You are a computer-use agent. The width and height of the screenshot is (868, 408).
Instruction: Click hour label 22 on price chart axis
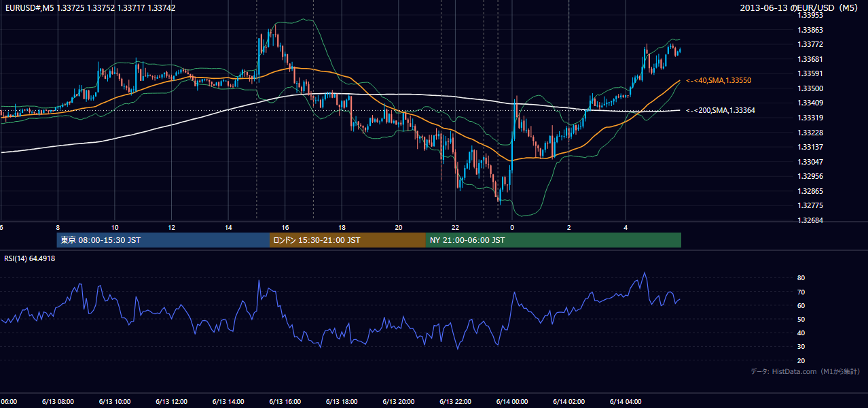click(x=455, y=228)
